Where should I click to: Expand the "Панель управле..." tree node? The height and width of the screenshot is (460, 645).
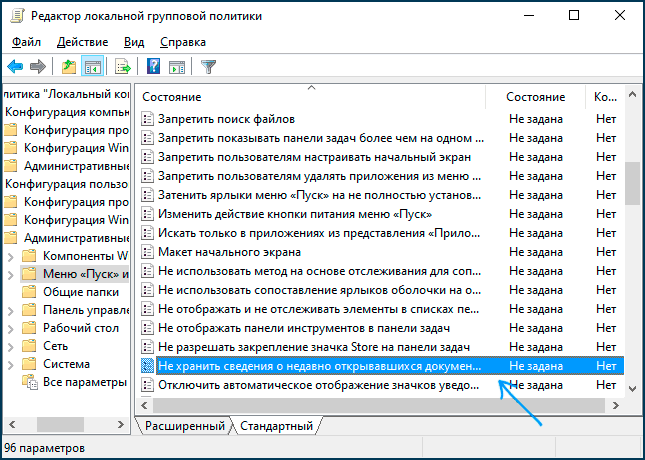pos(11,311)
